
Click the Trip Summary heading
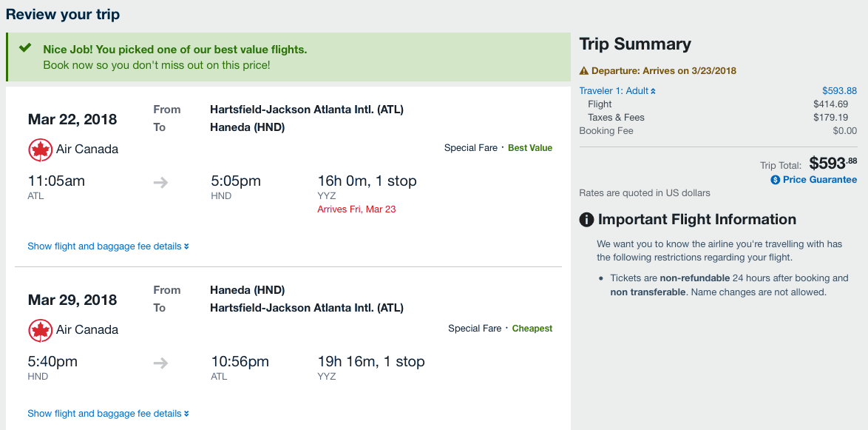[635, 44]
